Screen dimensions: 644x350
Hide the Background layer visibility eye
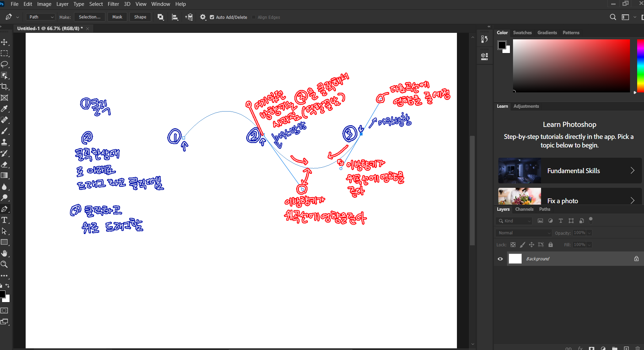500,259
